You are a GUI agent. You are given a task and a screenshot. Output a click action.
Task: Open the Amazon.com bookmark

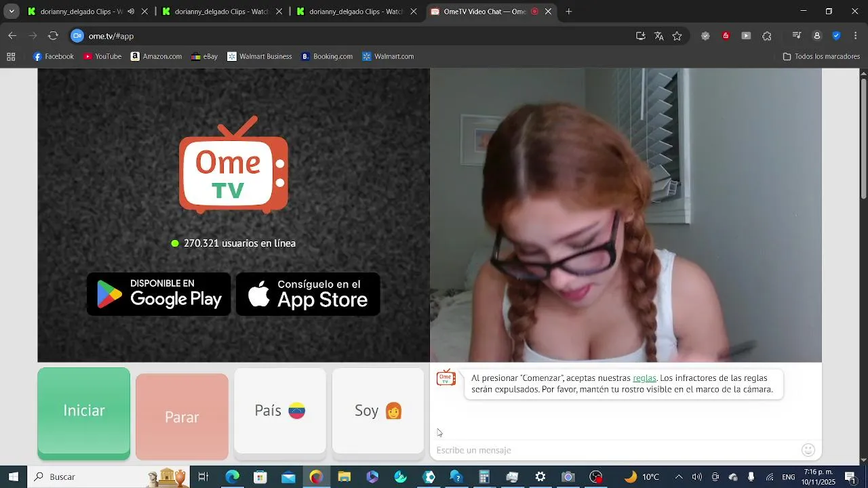[x=156, y=57]
